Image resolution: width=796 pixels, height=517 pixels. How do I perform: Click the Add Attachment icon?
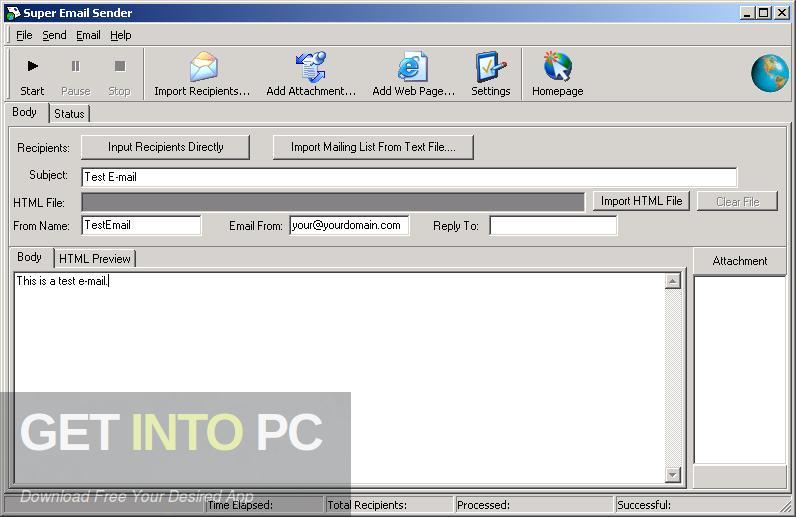point(311,67)
